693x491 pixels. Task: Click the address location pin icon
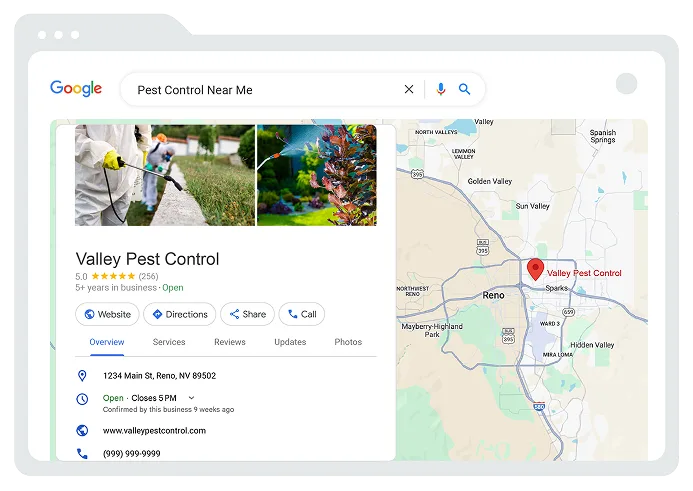coord(82,376)
